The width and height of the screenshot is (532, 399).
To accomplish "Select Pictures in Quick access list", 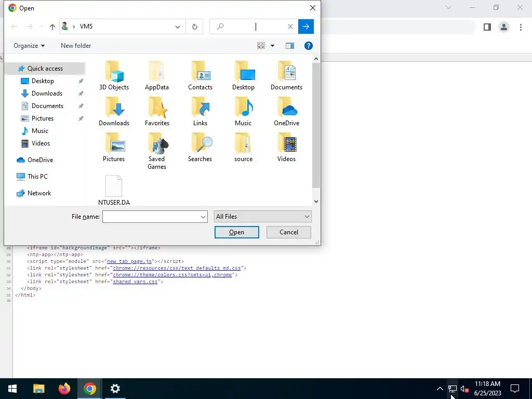I will pos(43,118).
